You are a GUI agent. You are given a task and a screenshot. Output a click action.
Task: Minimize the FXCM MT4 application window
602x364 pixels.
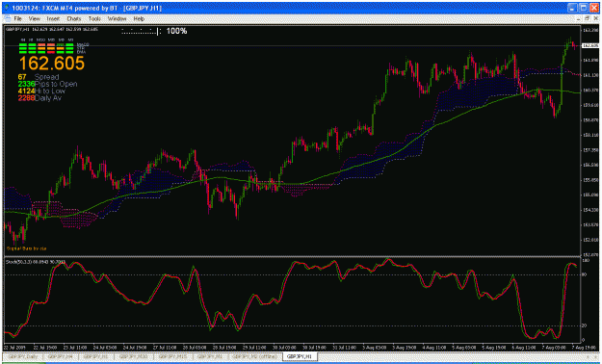pyautogui.click(x=573, y=8)
